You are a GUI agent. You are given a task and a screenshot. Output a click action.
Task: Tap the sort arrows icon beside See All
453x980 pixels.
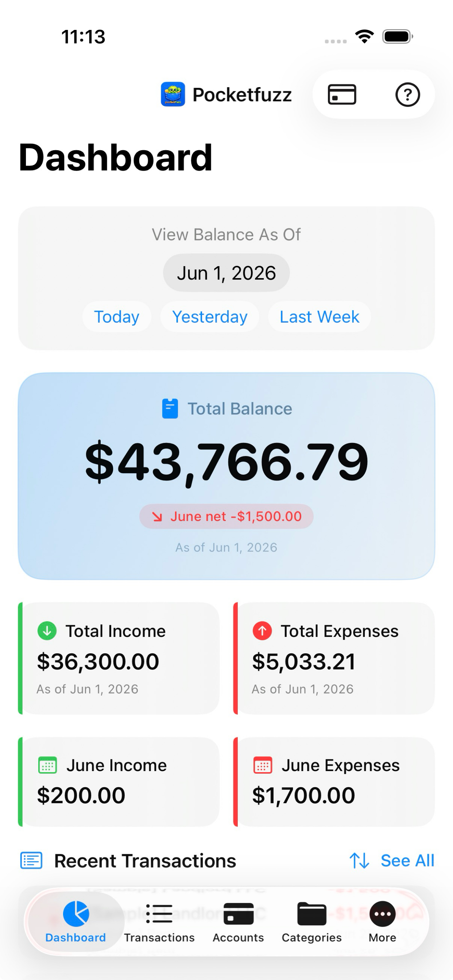359,860
